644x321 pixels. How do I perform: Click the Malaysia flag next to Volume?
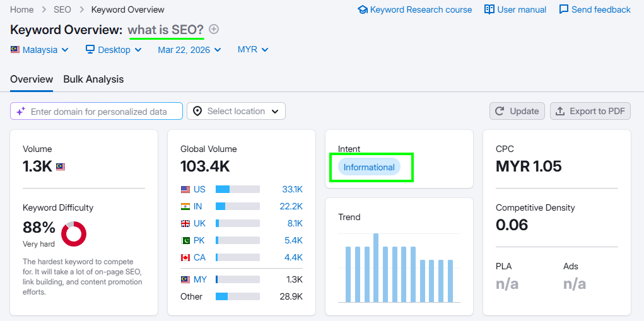pos(61,167)
